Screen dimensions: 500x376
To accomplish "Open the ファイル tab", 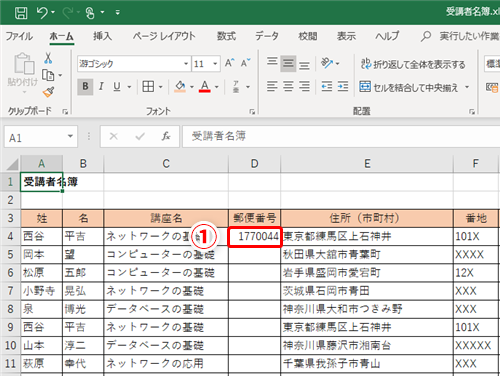I will click(19, 36).
